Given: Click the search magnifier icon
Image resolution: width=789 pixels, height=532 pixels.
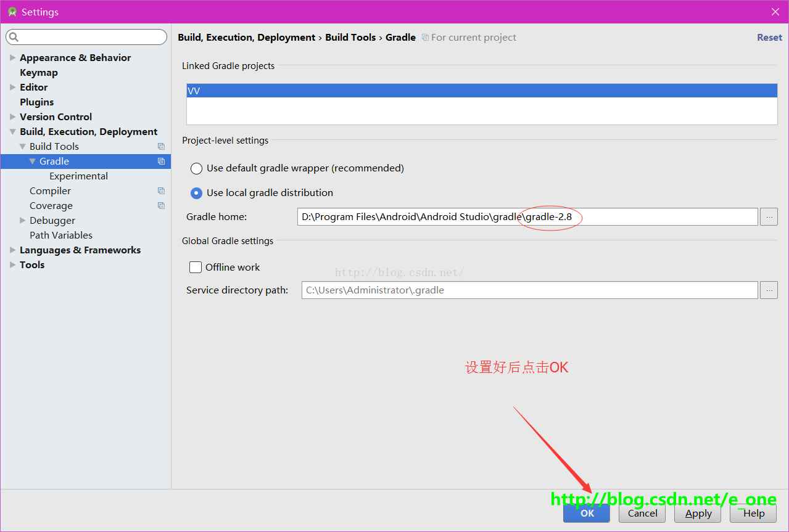Looking at the screenshot, I should click(x=15, y=37).
